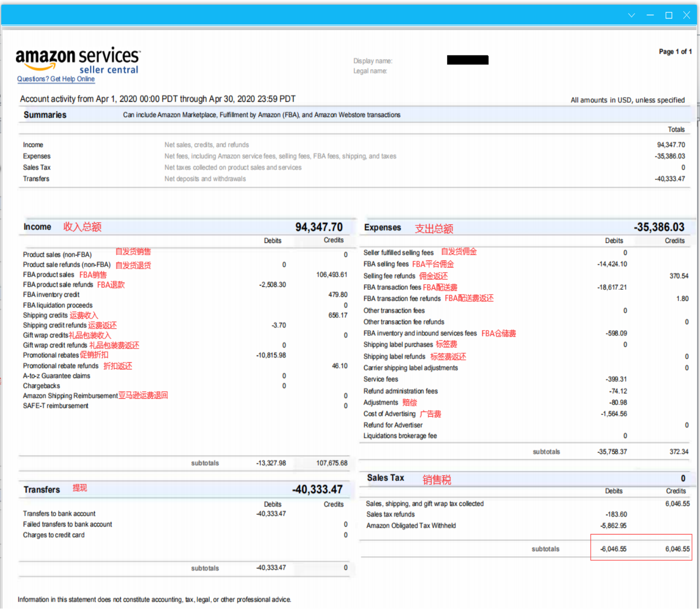Screen dimensions: 700x609
Task: Click Carrier shipping label adjustments label
Action: tap(411, 368)
